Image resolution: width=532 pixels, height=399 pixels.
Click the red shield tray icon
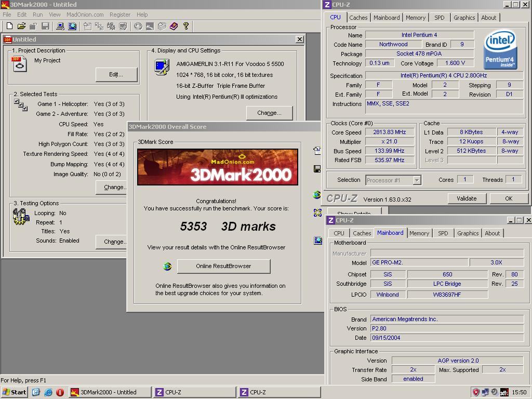(476, 393)
